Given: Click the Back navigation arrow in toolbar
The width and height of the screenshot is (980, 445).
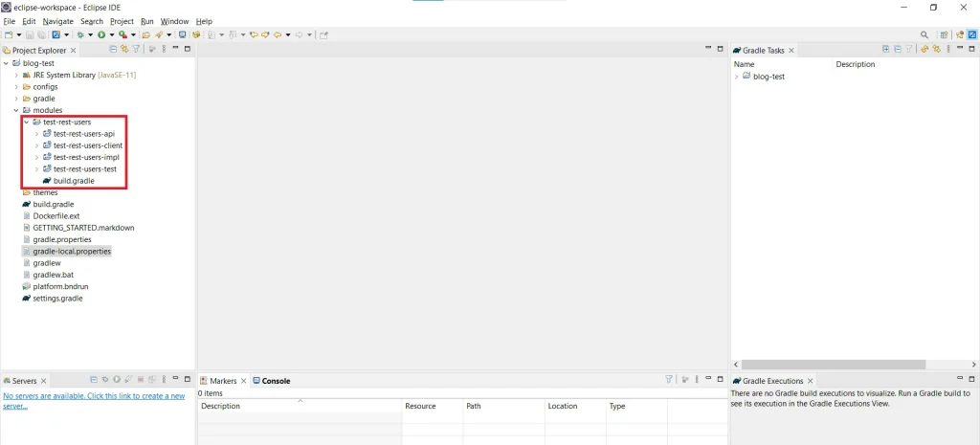Looking at the screenshot, I should 278,35.
